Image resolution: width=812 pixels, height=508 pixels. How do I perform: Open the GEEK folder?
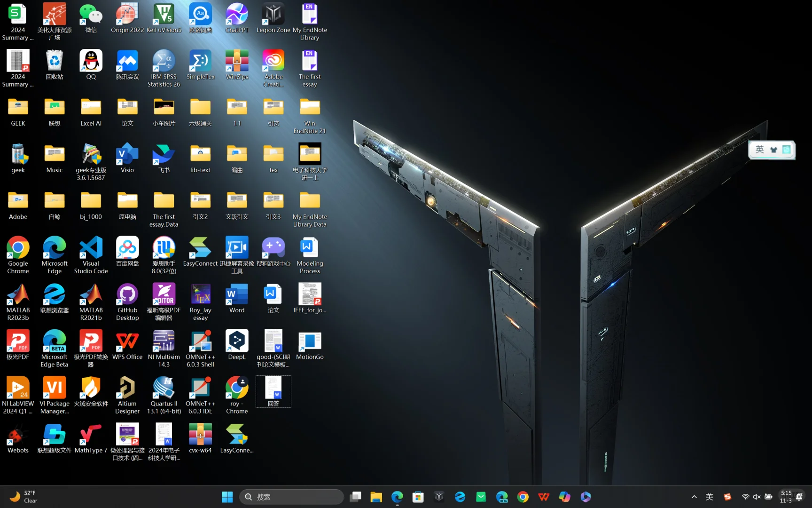pyautogui.click(x=18, y=112)
